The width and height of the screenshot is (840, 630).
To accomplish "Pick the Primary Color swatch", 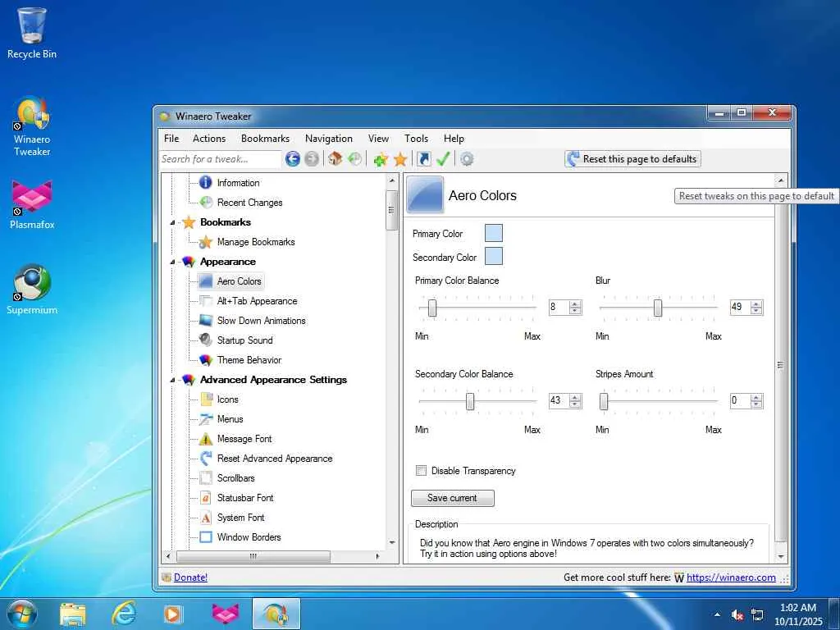I will (x=493, y=234).
